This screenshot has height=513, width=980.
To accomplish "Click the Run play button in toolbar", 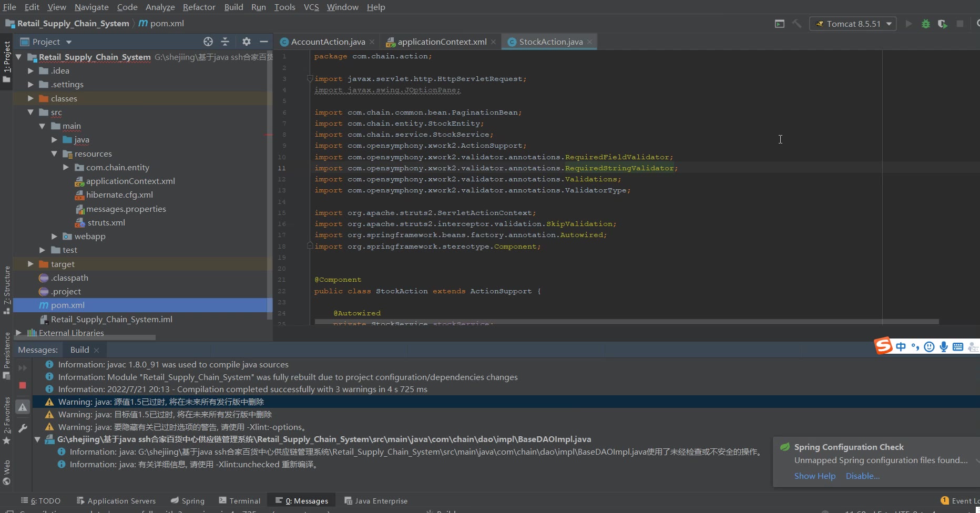I will pyautogui.click(x=908, y=24).
